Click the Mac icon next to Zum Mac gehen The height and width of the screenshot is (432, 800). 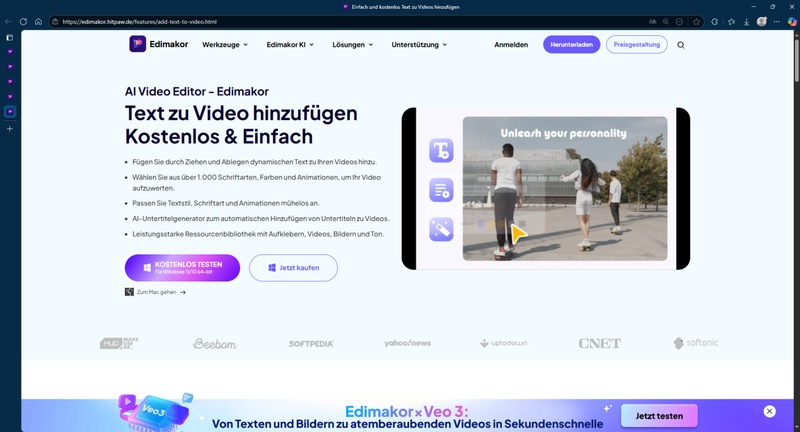click(129, 292)
